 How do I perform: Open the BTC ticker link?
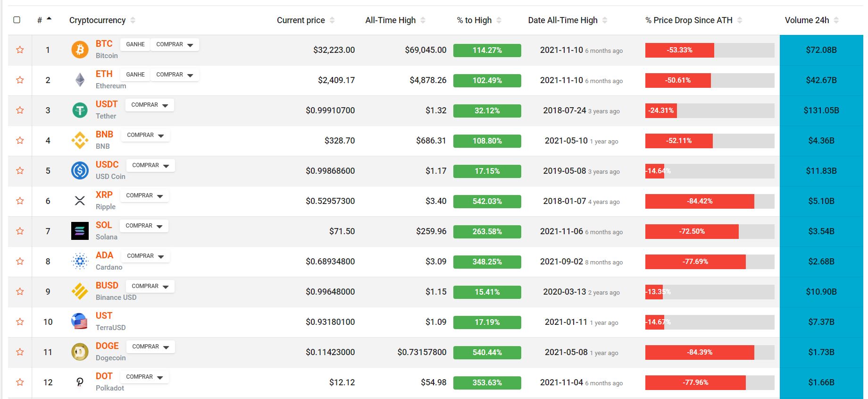pyautogui.click(x=104, y=44)
